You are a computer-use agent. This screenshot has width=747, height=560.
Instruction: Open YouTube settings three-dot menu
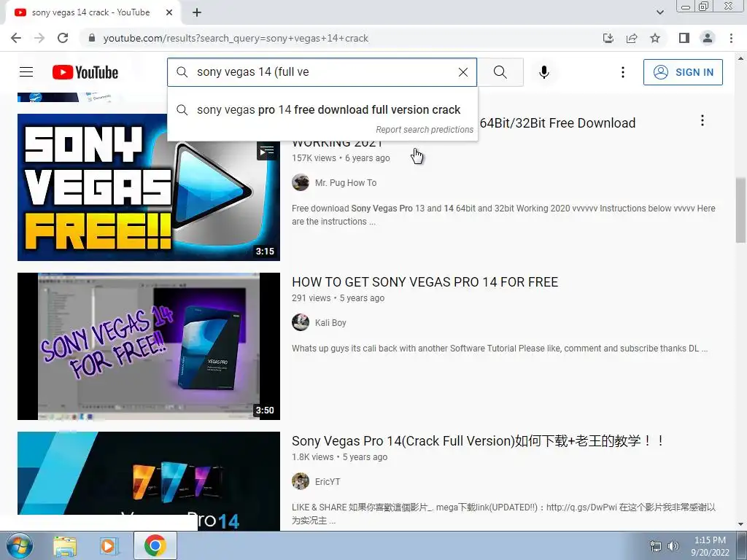point(623,72)
